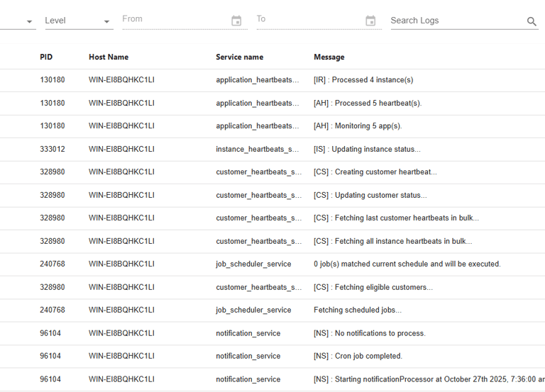Click the 'Creating customer heartbeat' log message
This screenshot has width=545, height=392.
click(375, 172)
